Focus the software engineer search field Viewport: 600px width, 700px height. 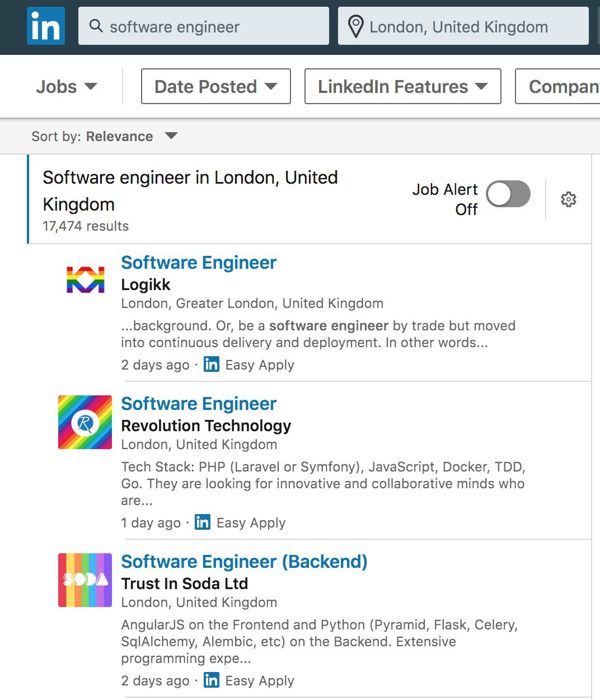click(204, 26)
